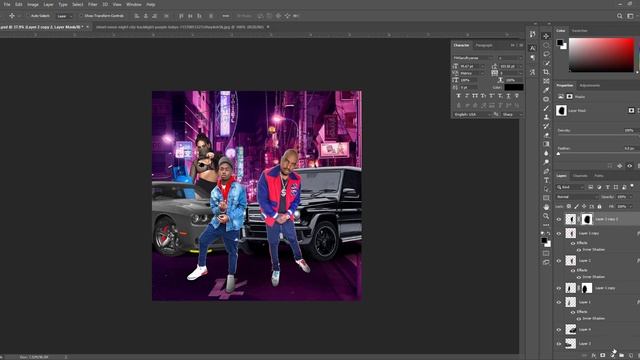Select the Layer 1 copy mask thumbnail
This screenshot has width=640, height=360.
coord(586,288)
